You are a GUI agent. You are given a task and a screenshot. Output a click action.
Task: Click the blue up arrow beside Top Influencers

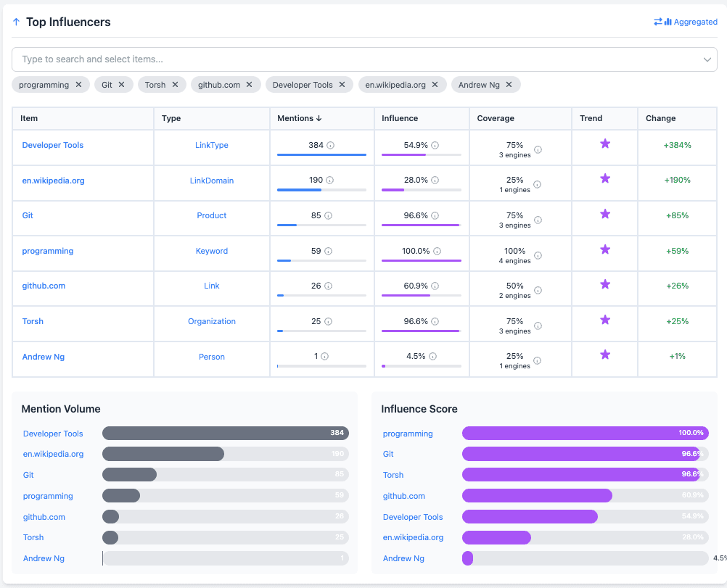point(15,22)
